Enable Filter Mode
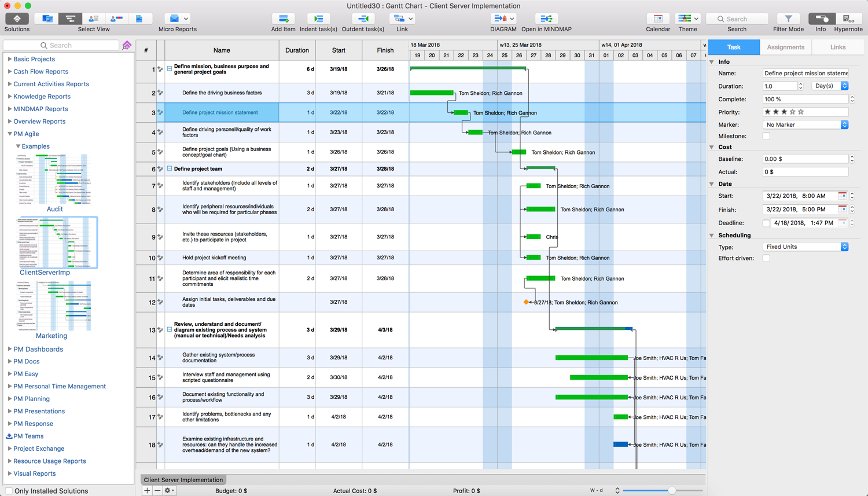868x496 pixels. click(788, 19)
